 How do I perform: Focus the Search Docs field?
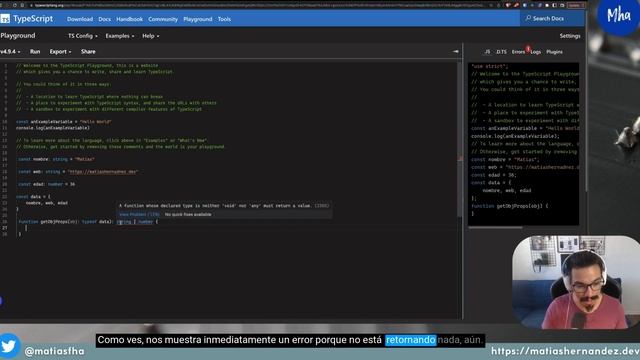[552, 18]
